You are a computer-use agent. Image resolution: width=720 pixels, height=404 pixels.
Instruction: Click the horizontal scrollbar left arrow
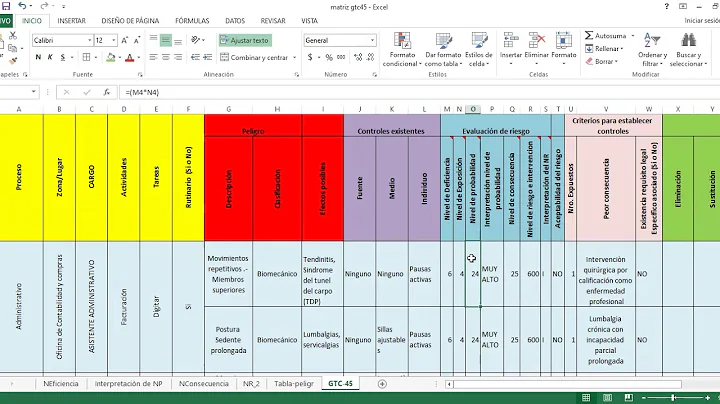450,384
